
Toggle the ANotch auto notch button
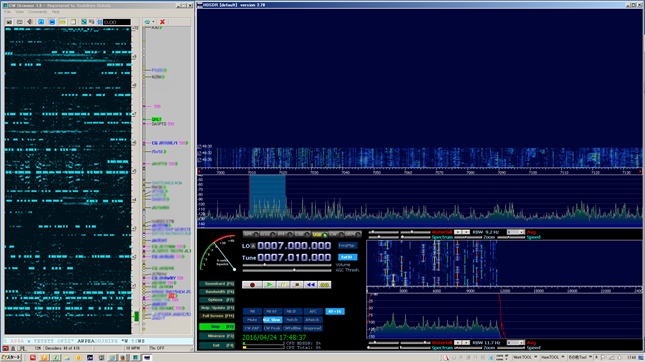coord(313,320)
